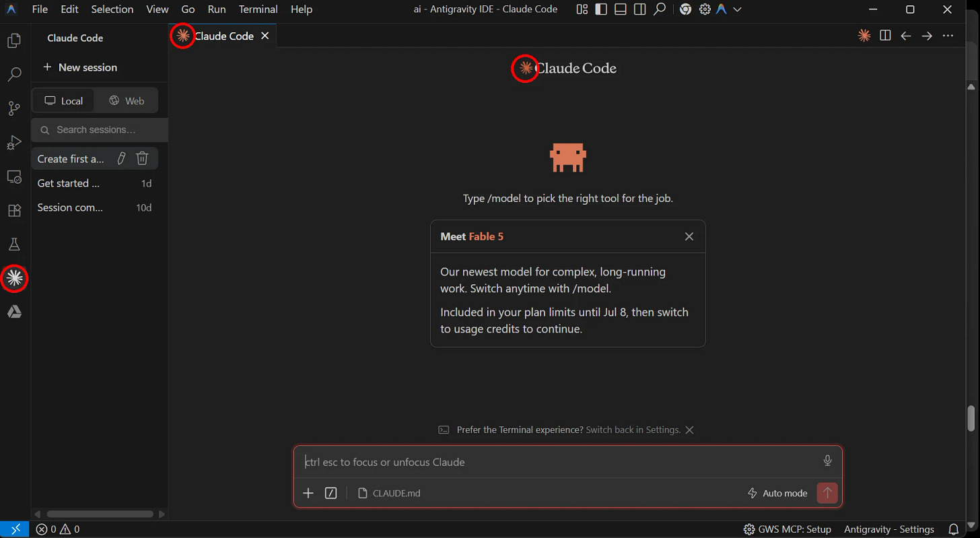Click Switch back in Settings link
This screenshot has height=538, width=980.
tap(633, 430)
